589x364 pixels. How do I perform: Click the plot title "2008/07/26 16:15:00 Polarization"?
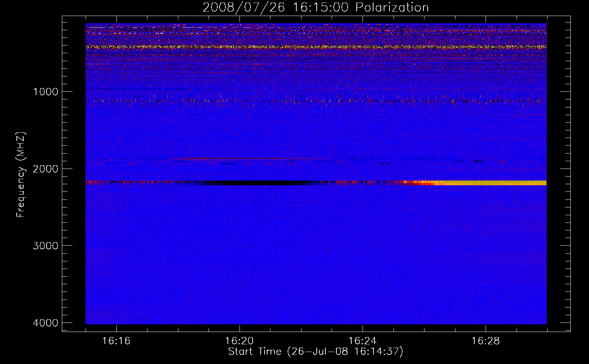(x=316, y=7)
